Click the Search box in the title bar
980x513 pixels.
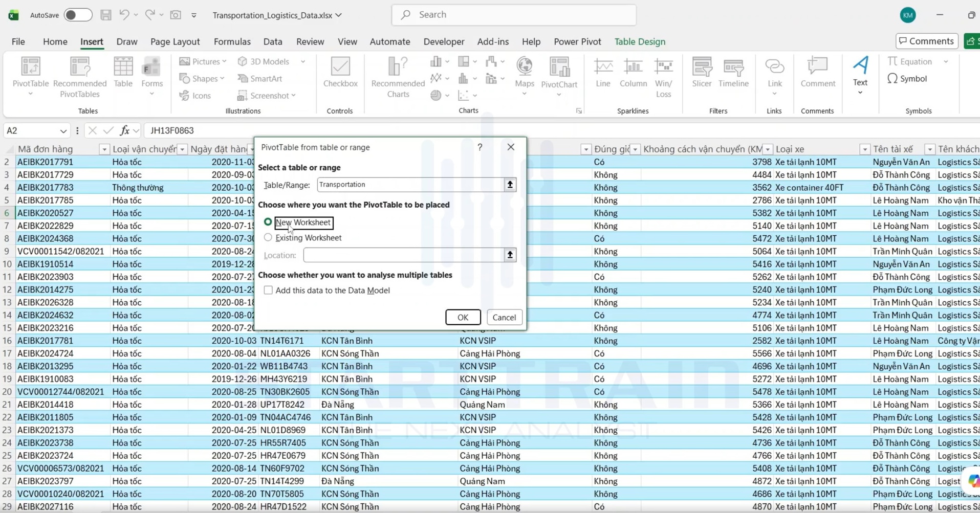click(514, 15)
